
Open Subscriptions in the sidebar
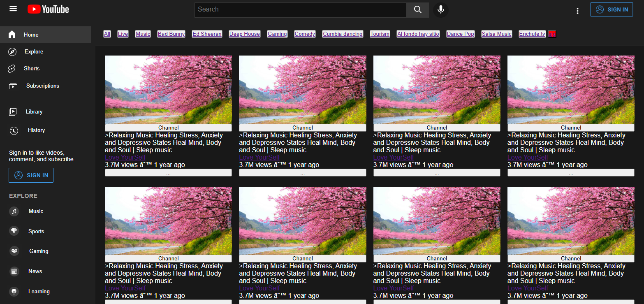pos(42,86)
